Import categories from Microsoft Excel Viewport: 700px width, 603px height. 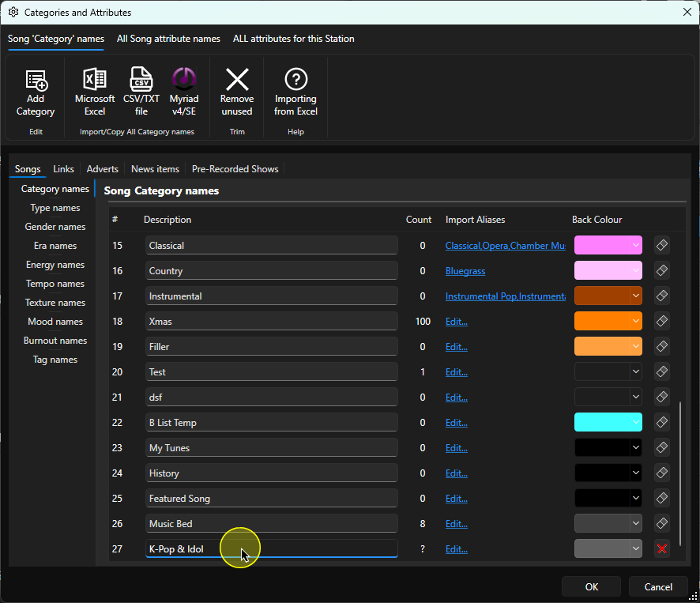95,92
